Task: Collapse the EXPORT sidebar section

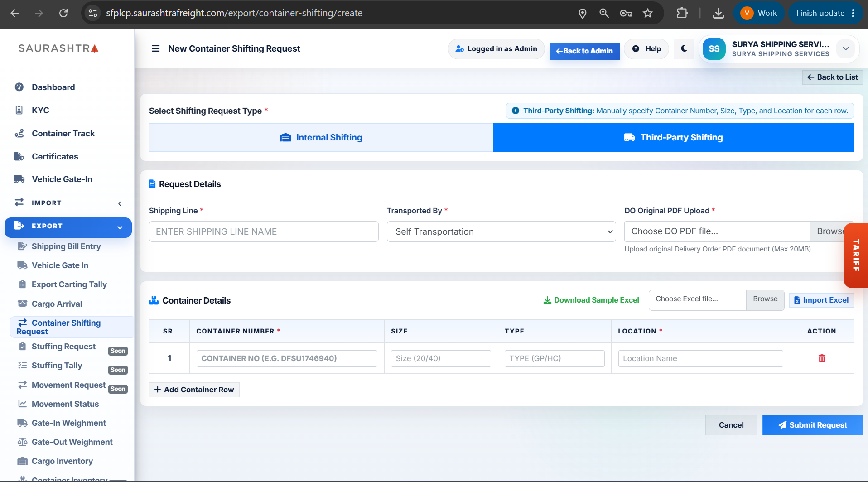Action: (x=68, y=227)
